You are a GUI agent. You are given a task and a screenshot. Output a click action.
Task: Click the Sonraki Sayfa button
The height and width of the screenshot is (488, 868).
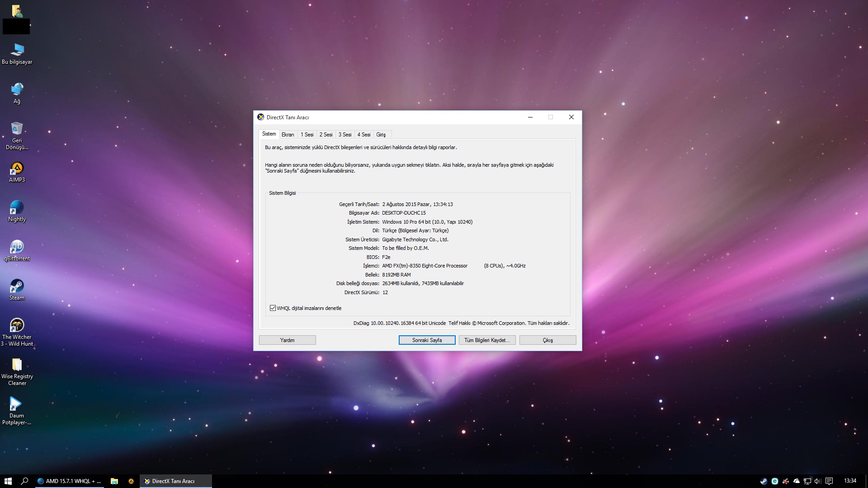tap(426, 340)
